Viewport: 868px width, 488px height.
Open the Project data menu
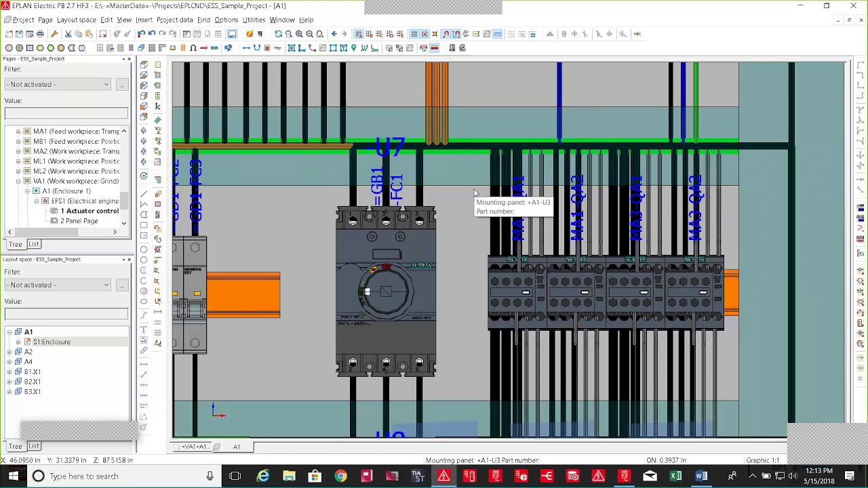(175, 20)
